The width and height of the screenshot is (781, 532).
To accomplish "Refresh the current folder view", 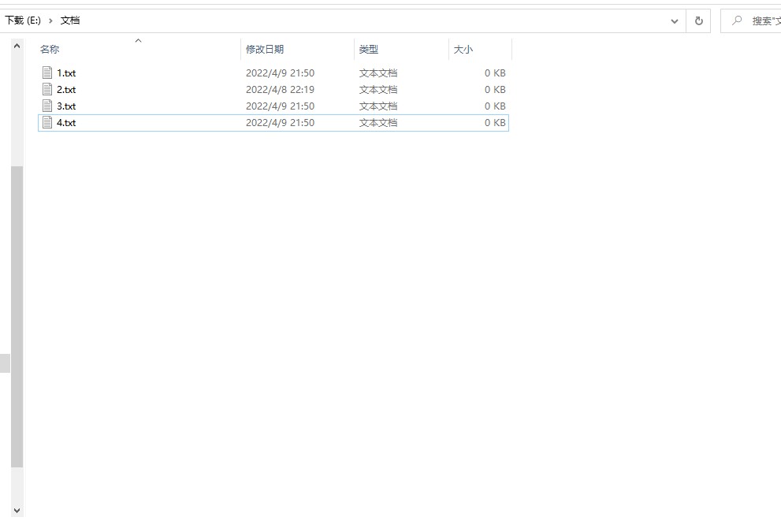I will tap(699, 21).
